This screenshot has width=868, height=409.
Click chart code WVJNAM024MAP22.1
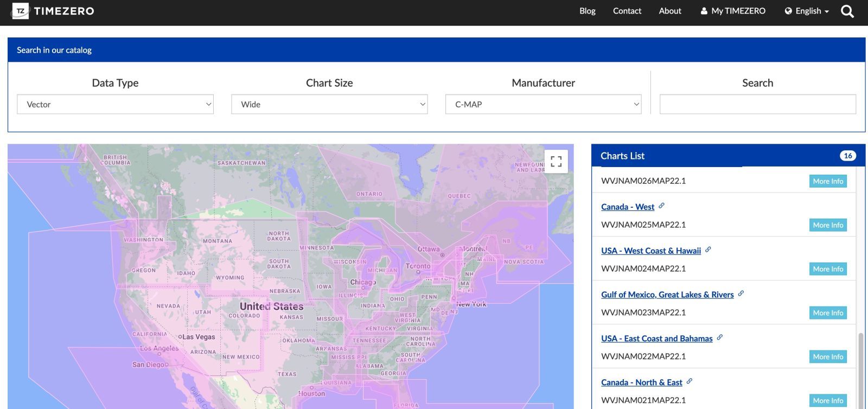643,269
